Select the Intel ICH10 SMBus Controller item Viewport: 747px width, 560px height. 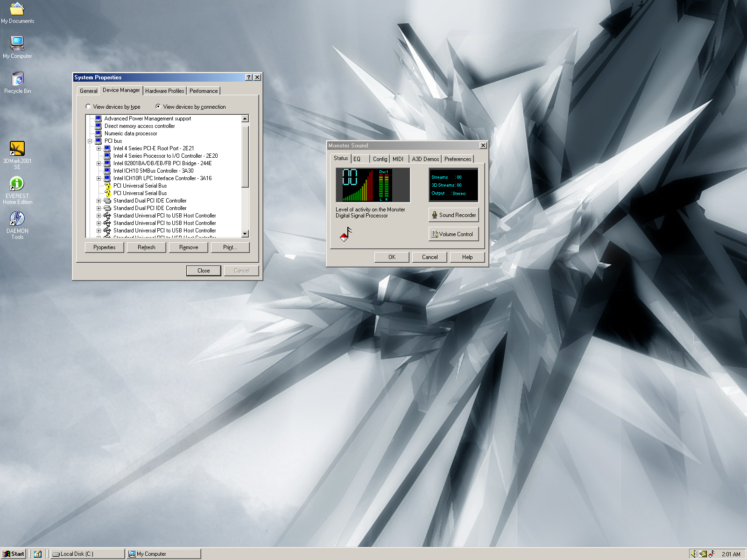click(153, 171)
